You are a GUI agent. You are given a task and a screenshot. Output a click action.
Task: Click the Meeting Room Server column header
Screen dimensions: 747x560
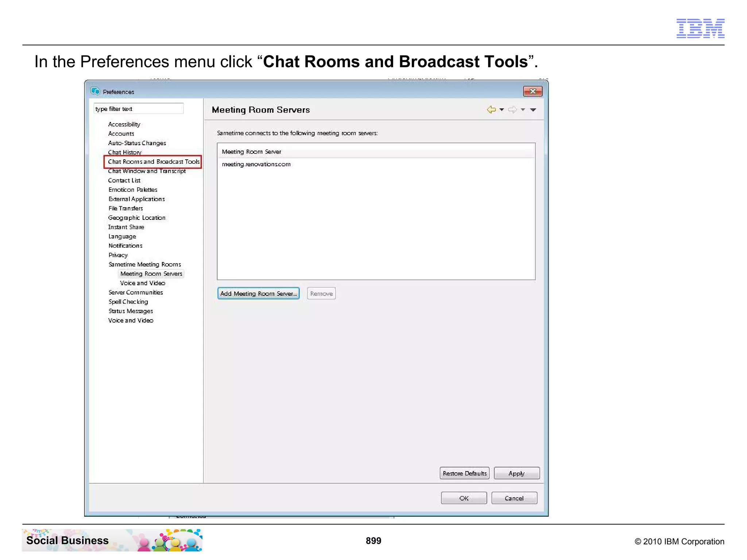click(376, 151)
